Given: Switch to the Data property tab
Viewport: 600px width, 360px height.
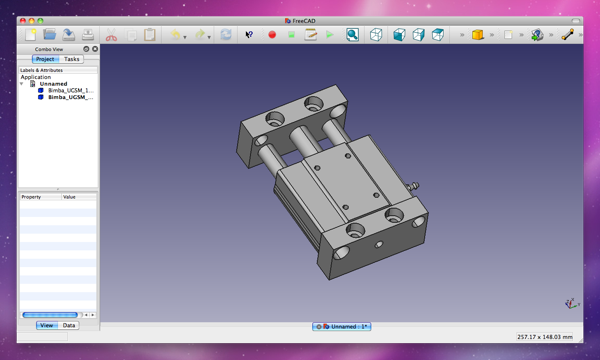Looking at the screenshot, I should pyautogui.click(x=69, y=326).
